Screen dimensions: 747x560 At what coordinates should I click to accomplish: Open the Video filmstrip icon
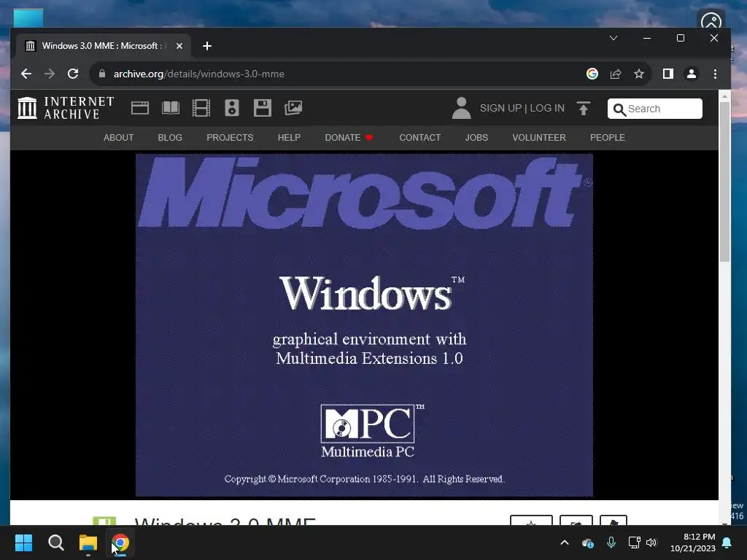(x=201, y=108)
